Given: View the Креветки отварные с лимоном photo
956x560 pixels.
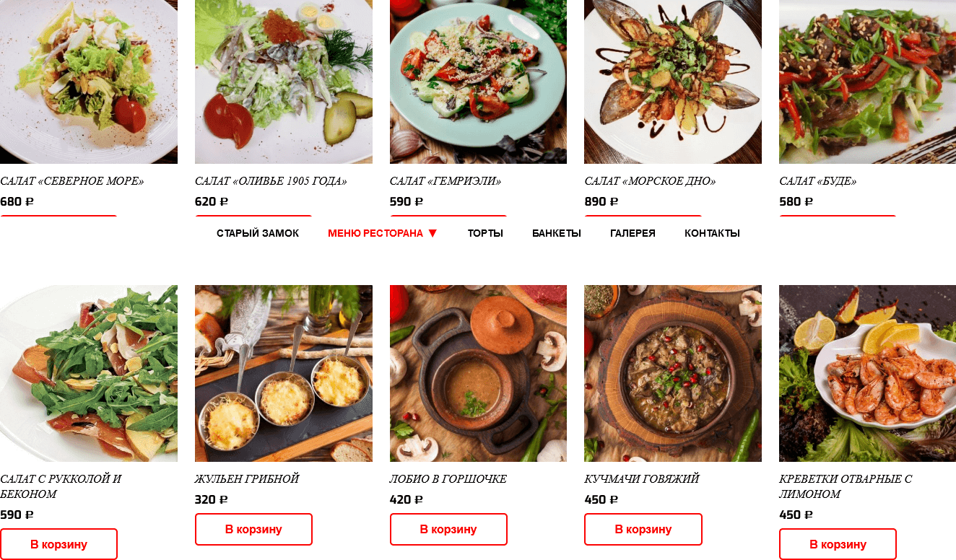Looking at the screenshot, I should tap(867, 373).
